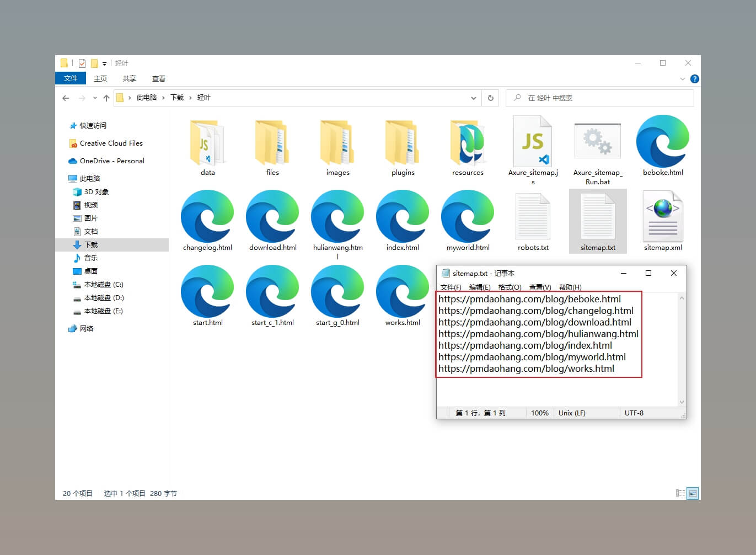The width and height of the screenshot is (756, 555).
Task: Switch to large icons view layout
Action: [693, 493]
